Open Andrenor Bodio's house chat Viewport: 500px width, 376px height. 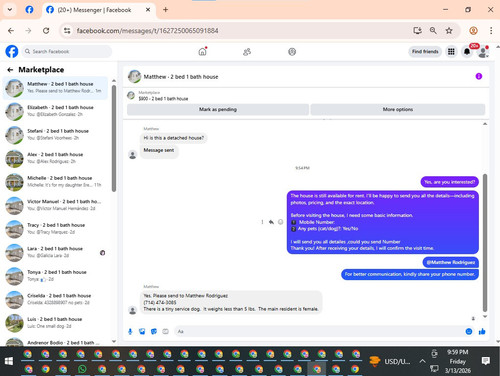pyautogui.click(x=55, y=342)
